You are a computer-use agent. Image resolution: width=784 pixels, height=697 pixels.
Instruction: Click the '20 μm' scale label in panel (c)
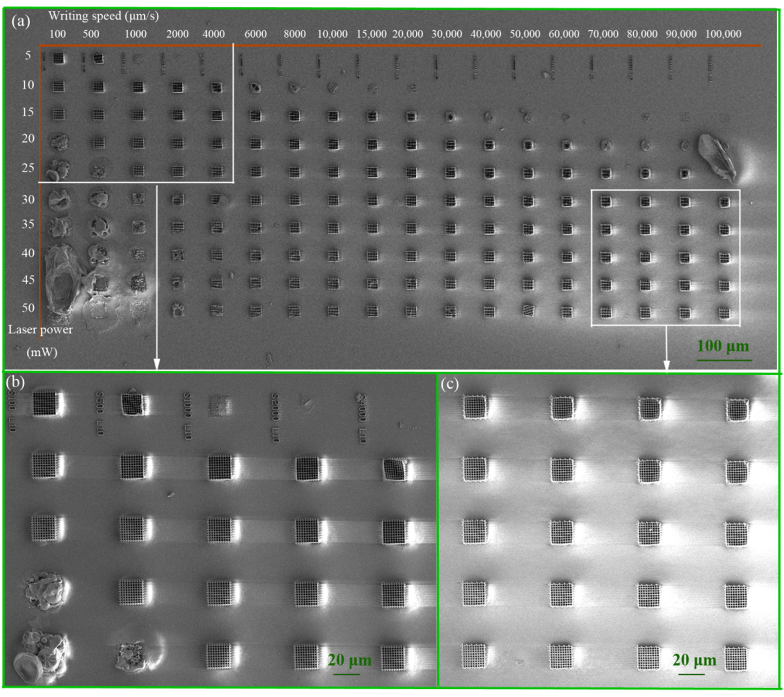694,660
